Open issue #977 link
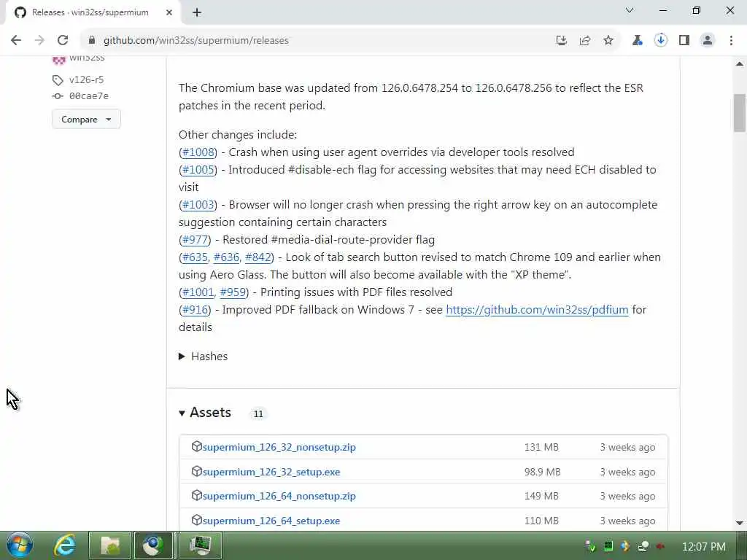Image resolution: width=747 pixels, height=560 pixels. pos(196,240)
